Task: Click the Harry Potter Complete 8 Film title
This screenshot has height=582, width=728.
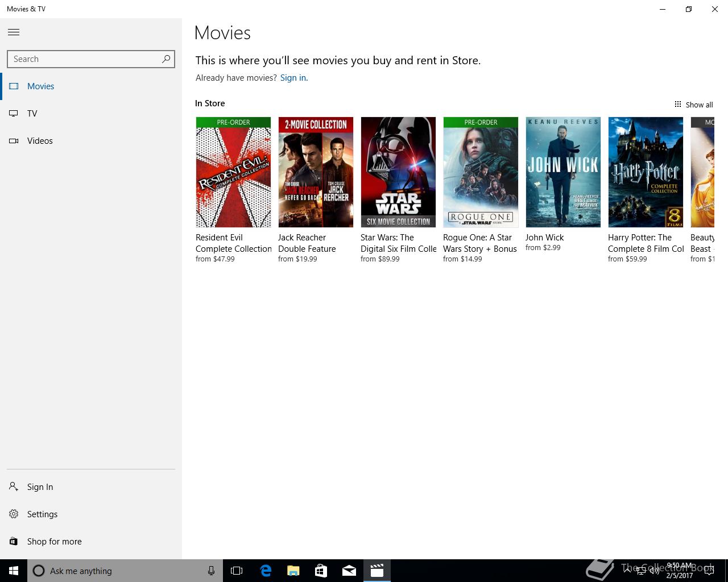Action: coord(646,243)
